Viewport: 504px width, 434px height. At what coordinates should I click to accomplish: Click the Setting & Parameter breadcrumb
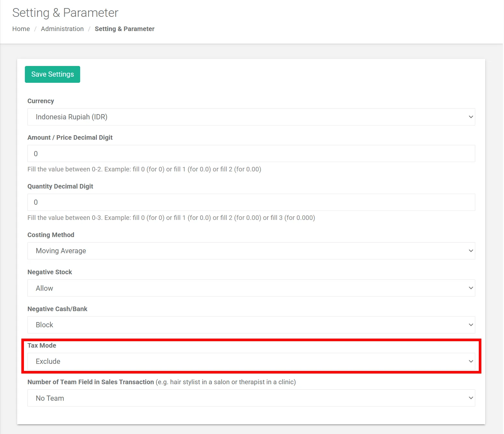[124, 29]
